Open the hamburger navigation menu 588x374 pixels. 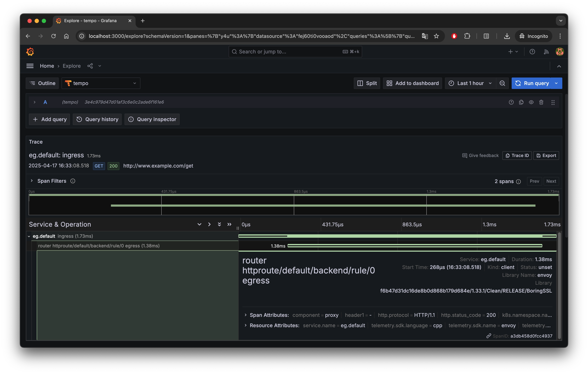point(30,66)
